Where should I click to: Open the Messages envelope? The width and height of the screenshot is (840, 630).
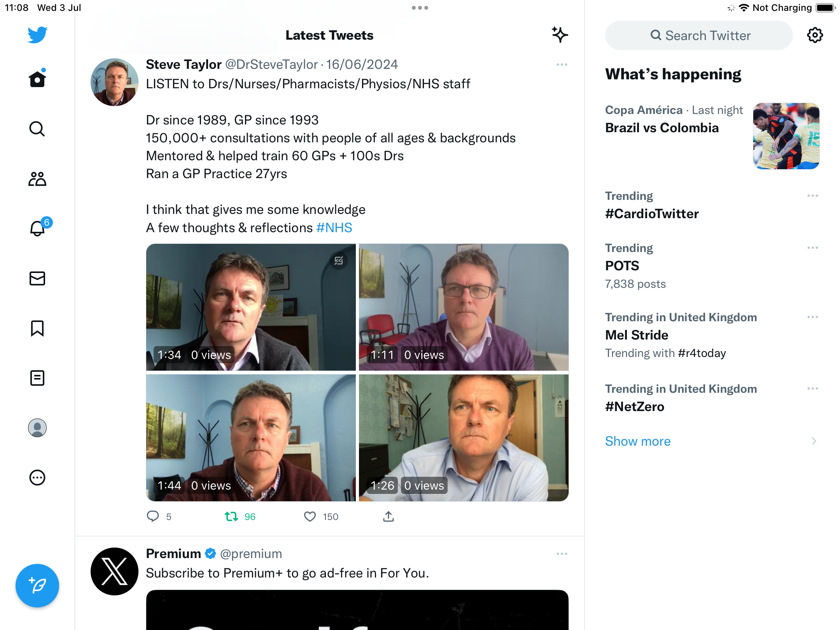[x=37, y=278]
